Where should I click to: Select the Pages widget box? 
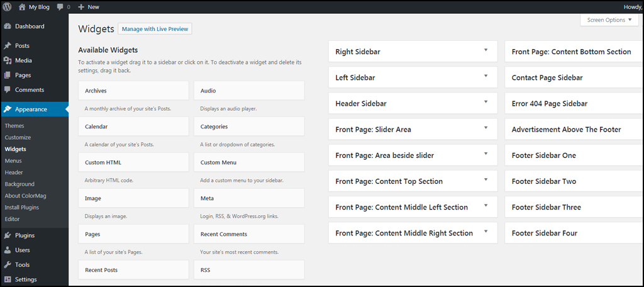133,234
